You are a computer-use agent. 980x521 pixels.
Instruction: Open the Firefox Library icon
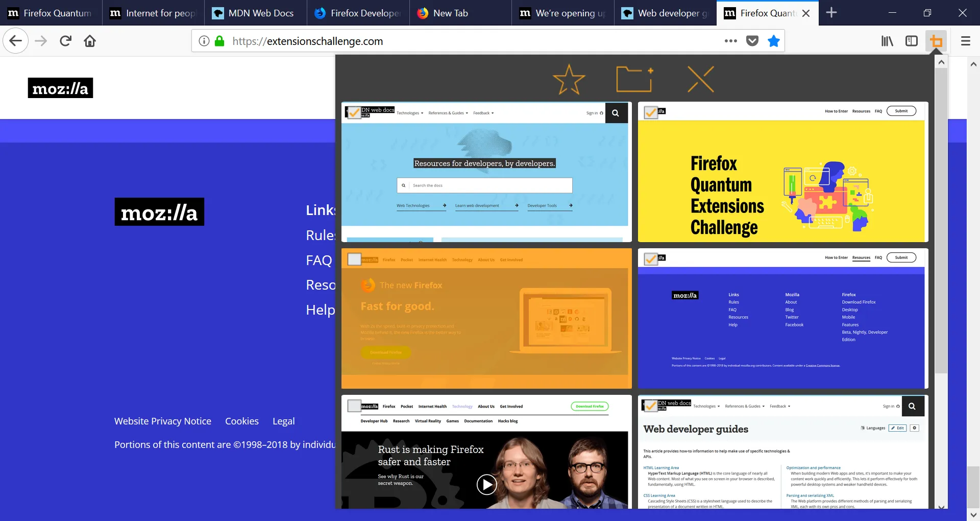click(887, 41)
